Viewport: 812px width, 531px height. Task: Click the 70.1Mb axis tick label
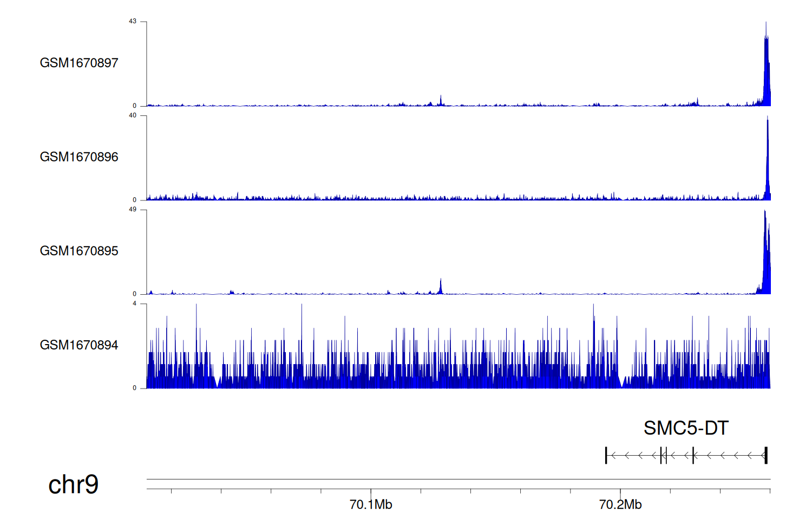point(371,504)
